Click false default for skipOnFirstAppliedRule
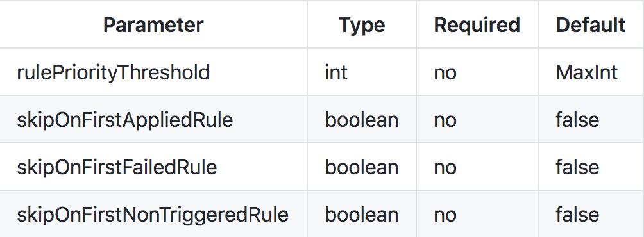This screenshot has width=644, height=237. (x=577, y=120)
